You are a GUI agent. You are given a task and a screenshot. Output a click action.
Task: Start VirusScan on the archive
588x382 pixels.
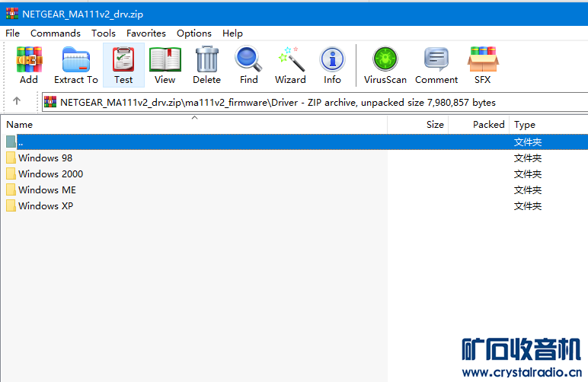[x=385, y=59]
